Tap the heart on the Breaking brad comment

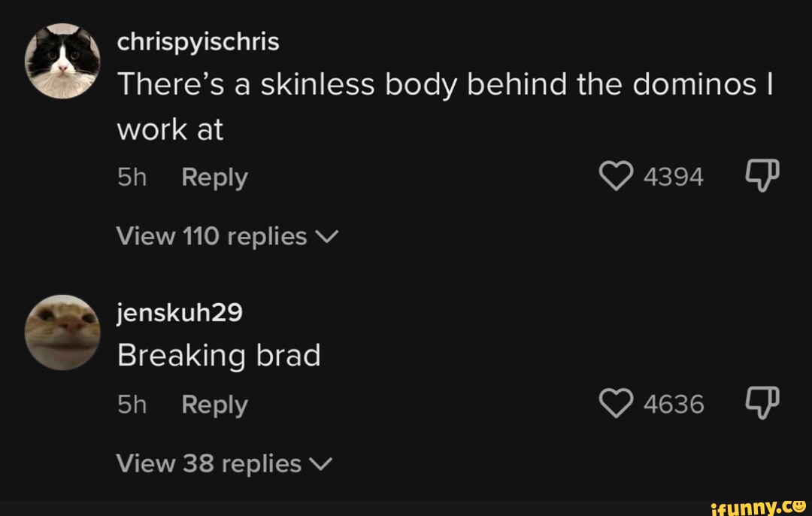click(616, 405)
